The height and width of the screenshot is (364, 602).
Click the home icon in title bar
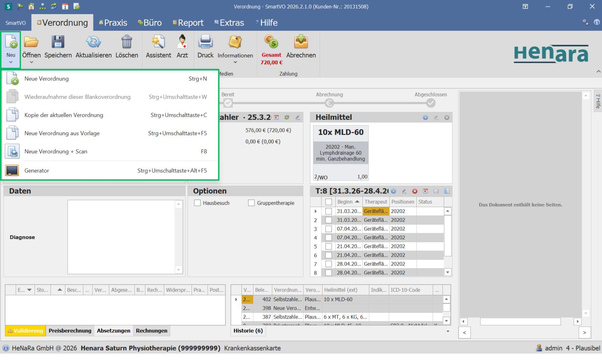coord(31,6)
